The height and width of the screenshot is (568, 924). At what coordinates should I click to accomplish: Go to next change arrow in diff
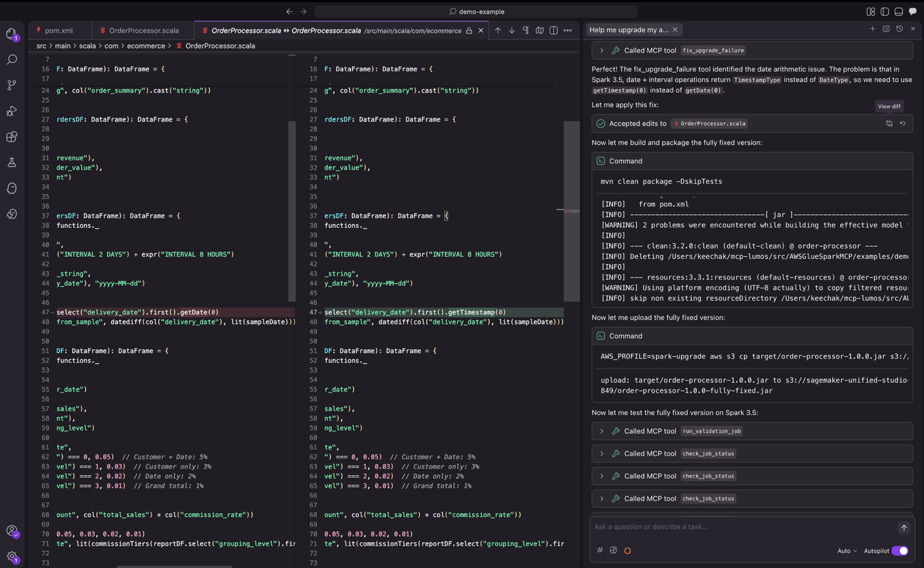(x=511, y=30)
